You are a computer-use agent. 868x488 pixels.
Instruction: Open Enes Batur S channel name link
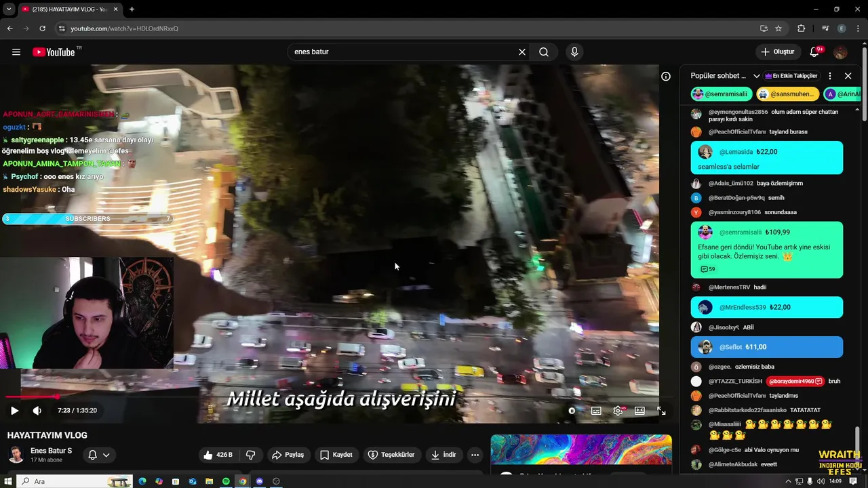pos(51,451)
